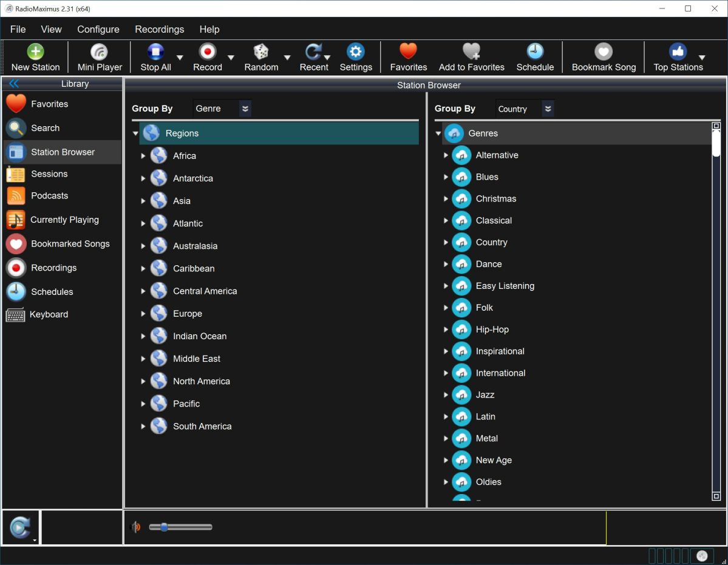Select the Blues genre
Viewport: 728px width, 565px height.
486,177
